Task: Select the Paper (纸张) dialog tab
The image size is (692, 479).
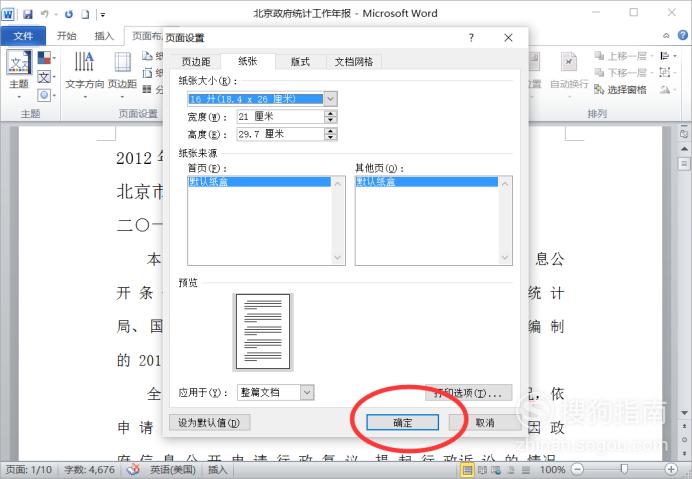Action: tap(248, 61)
